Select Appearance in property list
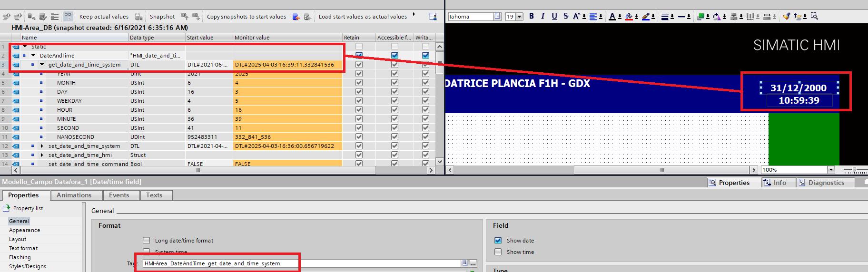The image size is (868, 272). point(25,230)
